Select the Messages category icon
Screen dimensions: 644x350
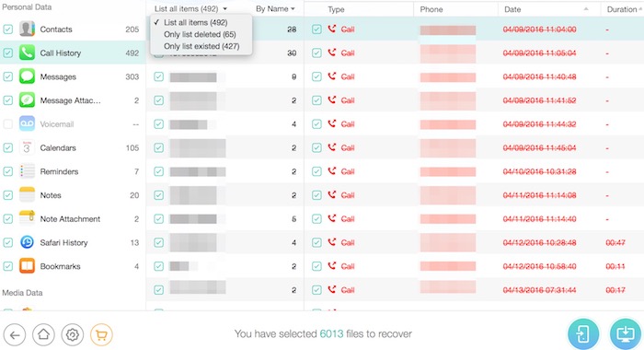(x=27, y=76)
